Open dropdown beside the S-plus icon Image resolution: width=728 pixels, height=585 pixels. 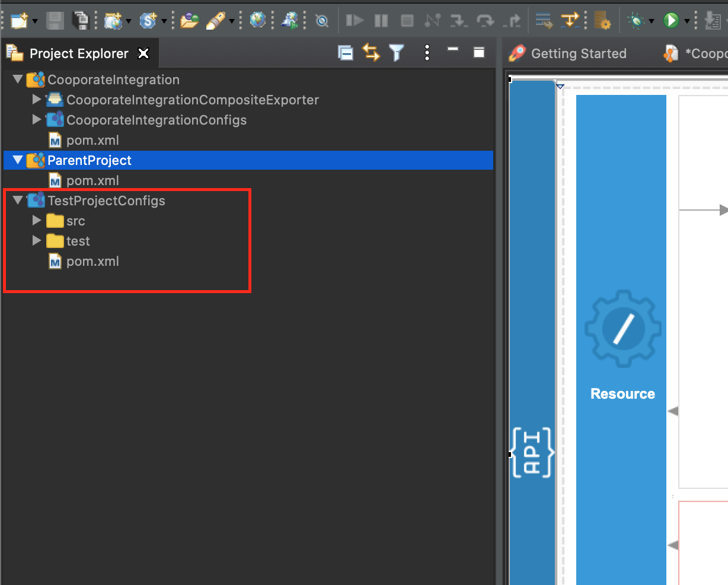pos(164,22)
